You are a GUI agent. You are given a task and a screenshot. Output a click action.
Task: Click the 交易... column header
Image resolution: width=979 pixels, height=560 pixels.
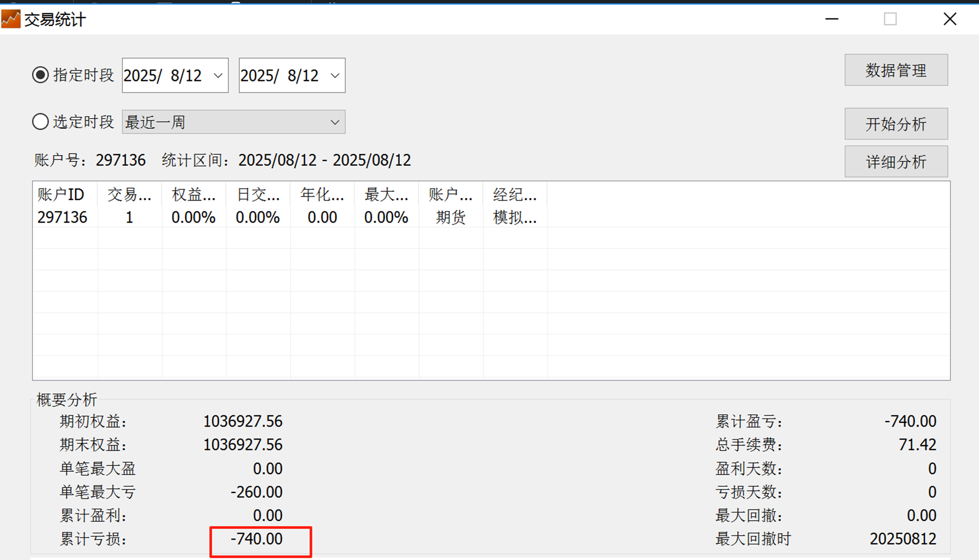click(x=129, y=195)
